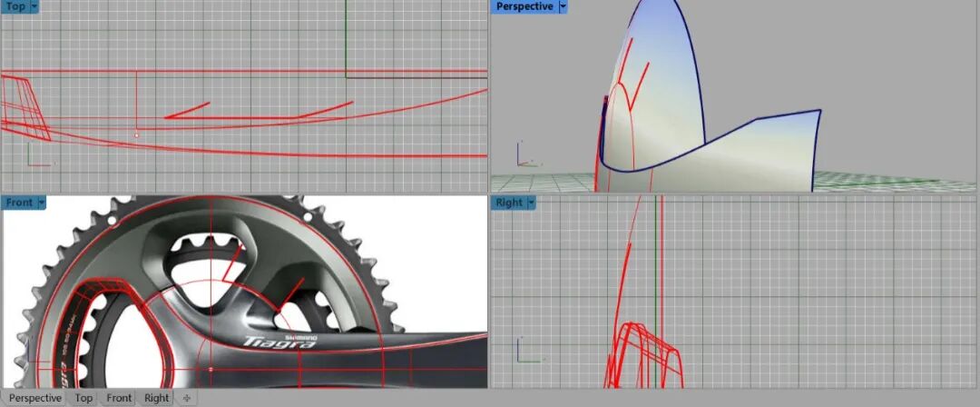Switch to the Top tab at the bottom
Screen dimensions: 980x407
[83, 398]
